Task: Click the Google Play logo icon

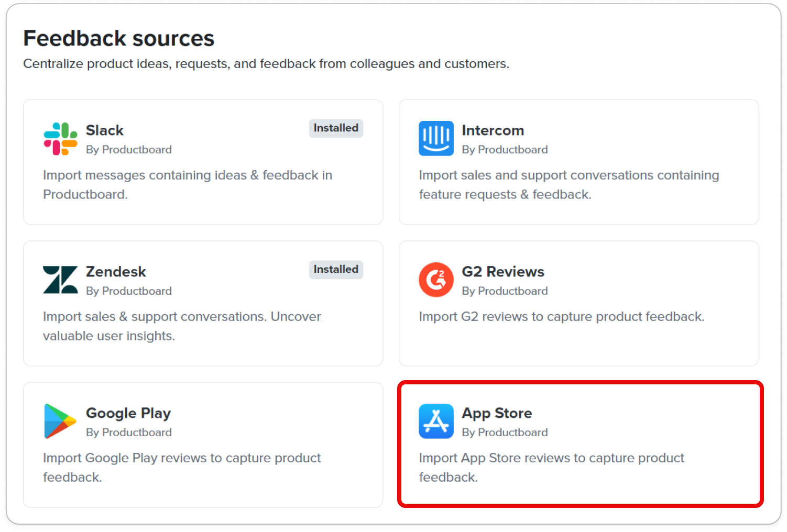Action: pos(60,422)
